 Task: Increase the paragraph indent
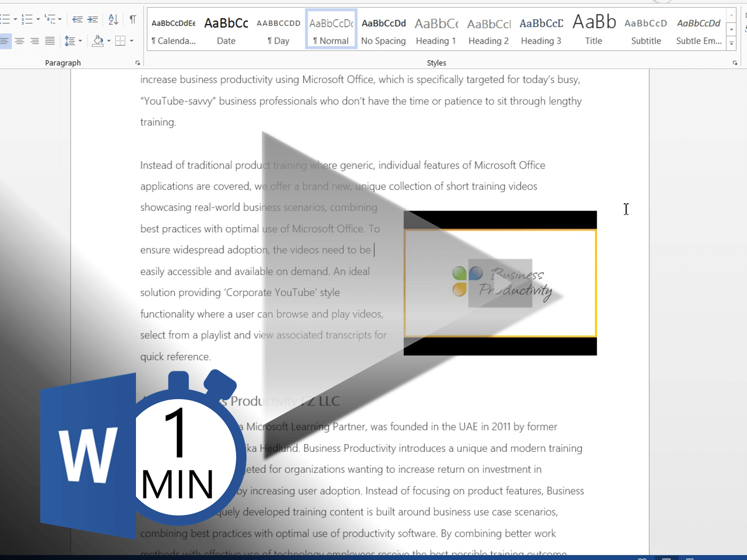93,19
